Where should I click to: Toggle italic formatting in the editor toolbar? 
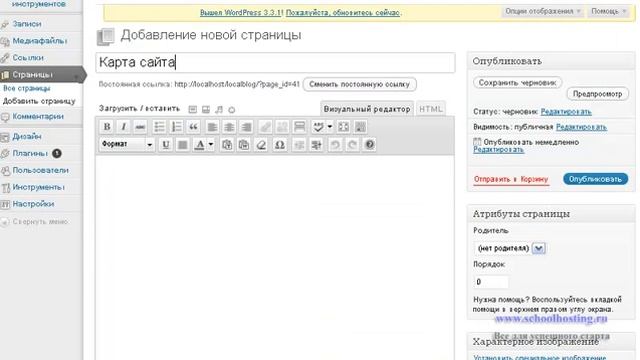[x=124, y=127]
